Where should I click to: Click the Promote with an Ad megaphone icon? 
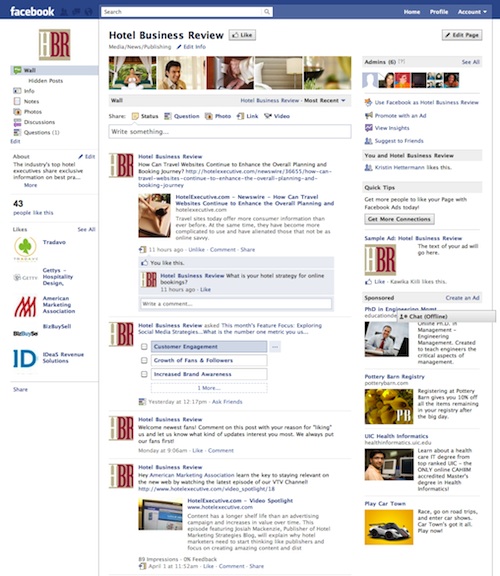point(368,116)
